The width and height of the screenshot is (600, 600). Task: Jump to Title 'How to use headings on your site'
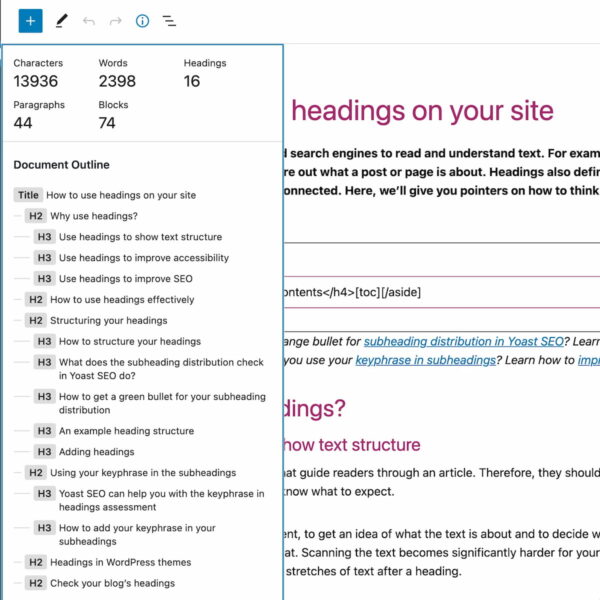click(x=105, y=195)
